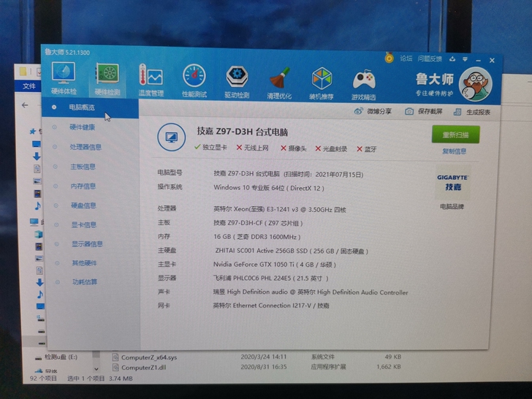532x399 pixels.
Task: Click the Nvidia GeForce GTX 1050 Ti text
Action: click(x=275, y=265)
